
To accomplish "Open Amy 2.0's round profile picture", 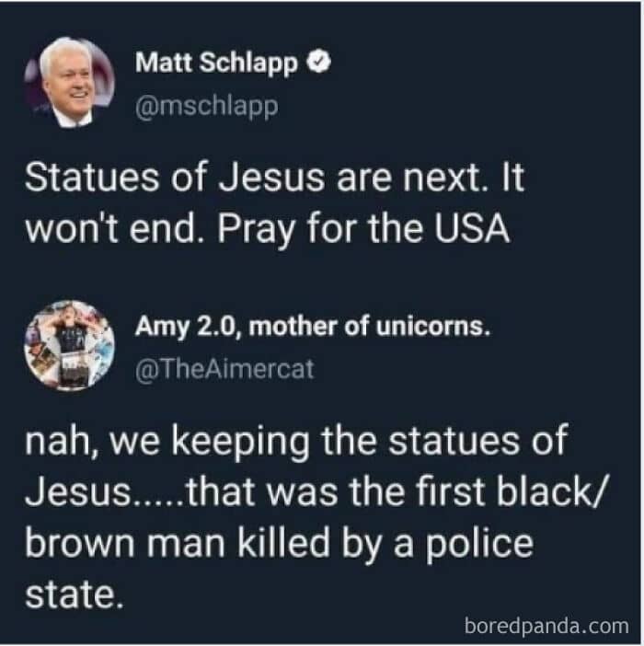I will click(69, 345).
